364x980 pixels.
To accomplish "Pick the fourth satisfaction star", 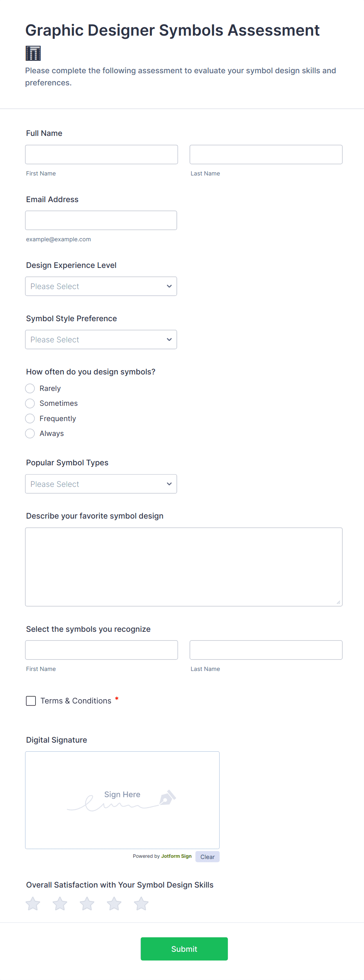I will pyautogui.click(x=114, y=904).
